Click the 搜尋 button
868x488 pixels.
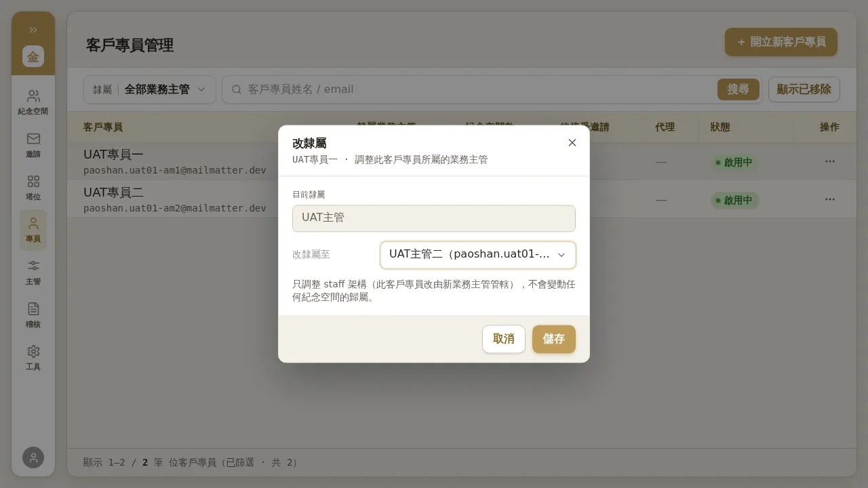[738, 89]
